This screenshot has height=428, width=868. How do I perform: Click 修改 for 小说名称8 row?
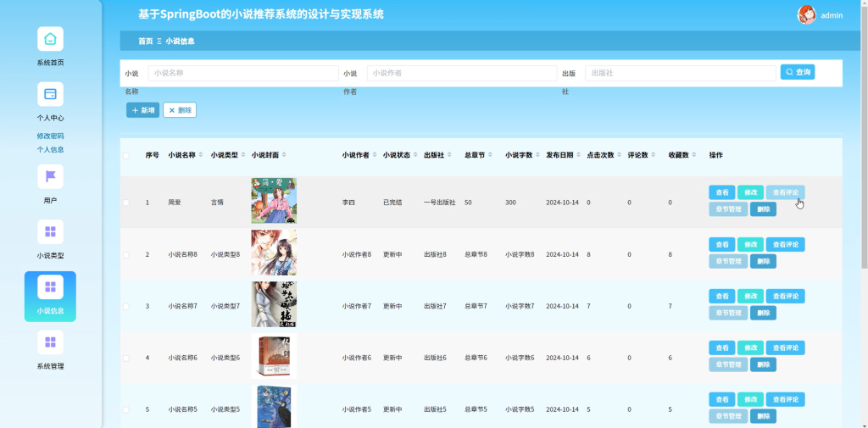pos(751,245)
